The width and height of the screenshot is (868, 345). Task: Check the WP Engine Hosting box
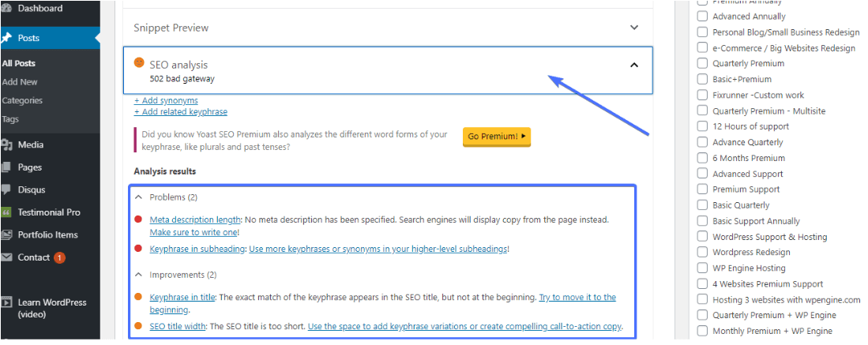[702, 268]
